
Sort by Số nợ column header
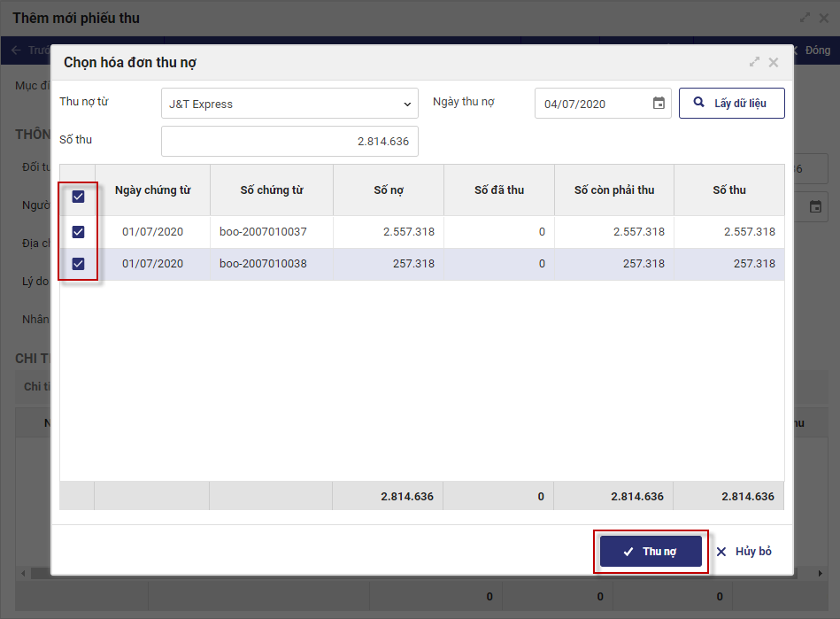coord(389,190)
